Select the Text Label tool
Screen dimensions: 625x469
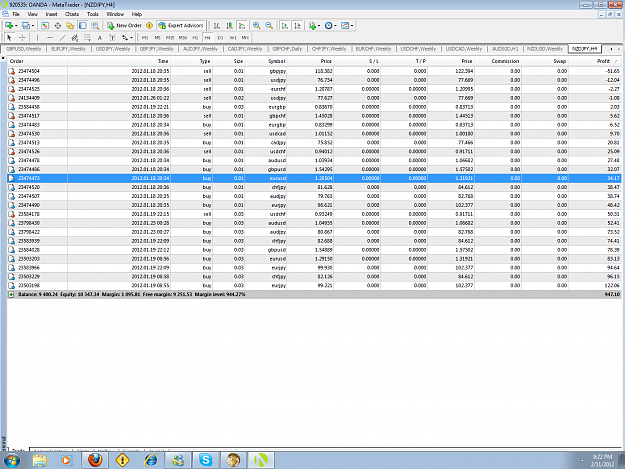112,37
